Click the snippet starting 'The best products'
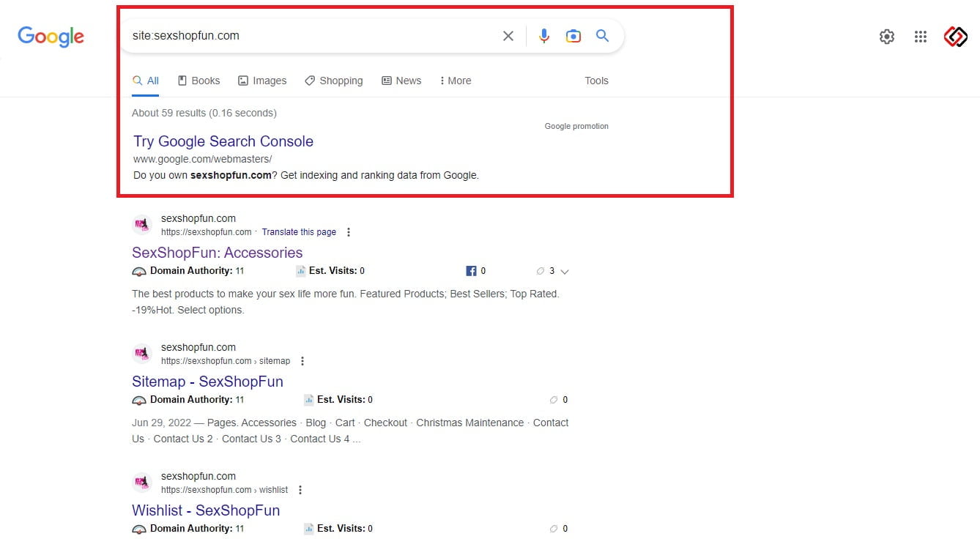Image resolution: width=980 pixels, height=539 pixels. click(x=346, y=302)
